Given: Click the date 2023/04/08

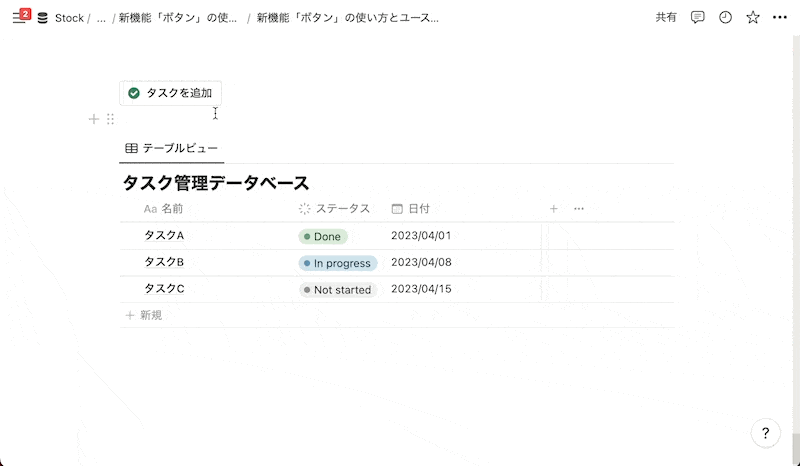Looking at the screenshot, I should (421, 262).
